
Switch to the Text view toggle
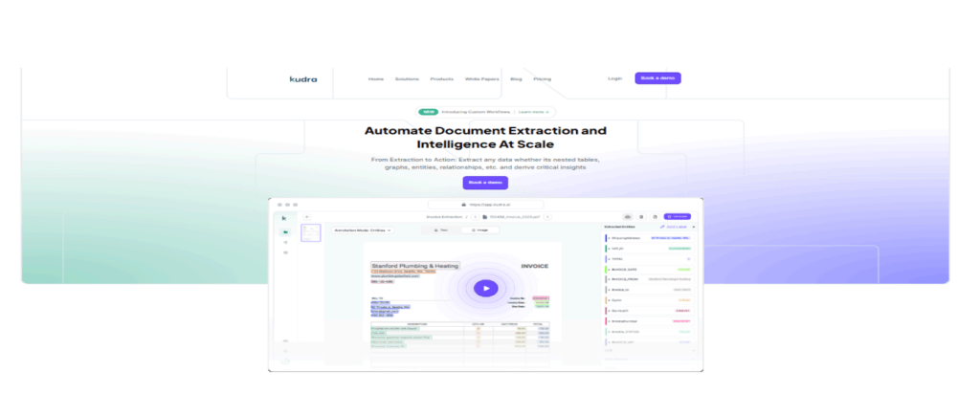coord(441,230)
